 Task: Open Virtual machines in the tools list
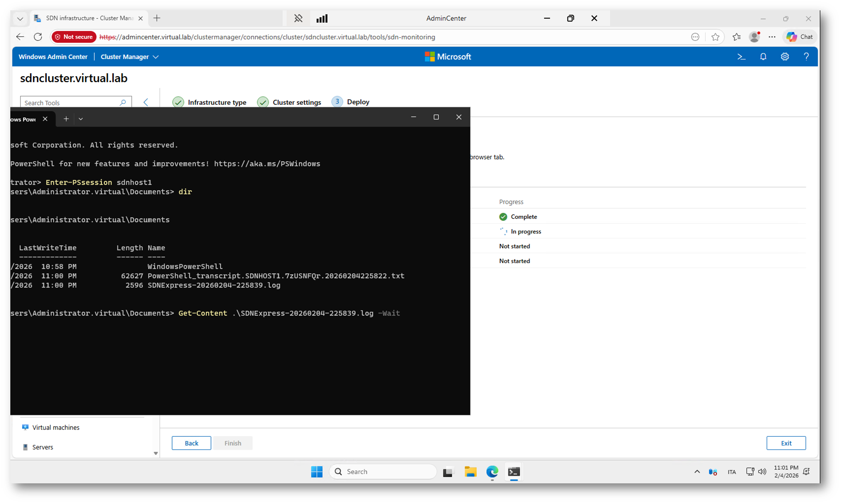[56, 428]
